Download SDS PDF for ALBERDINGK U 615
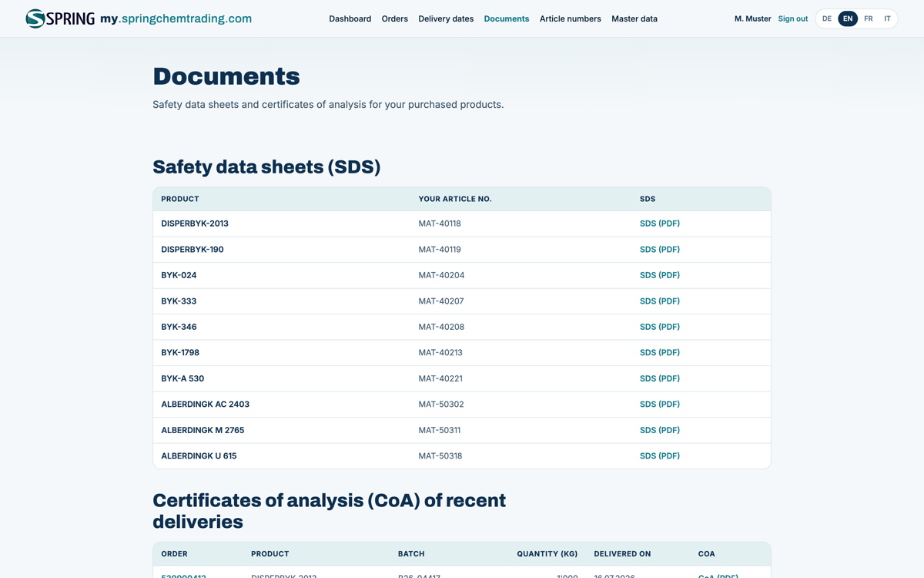The height and width of the screenshot is (578, 924). coord(660,455)
